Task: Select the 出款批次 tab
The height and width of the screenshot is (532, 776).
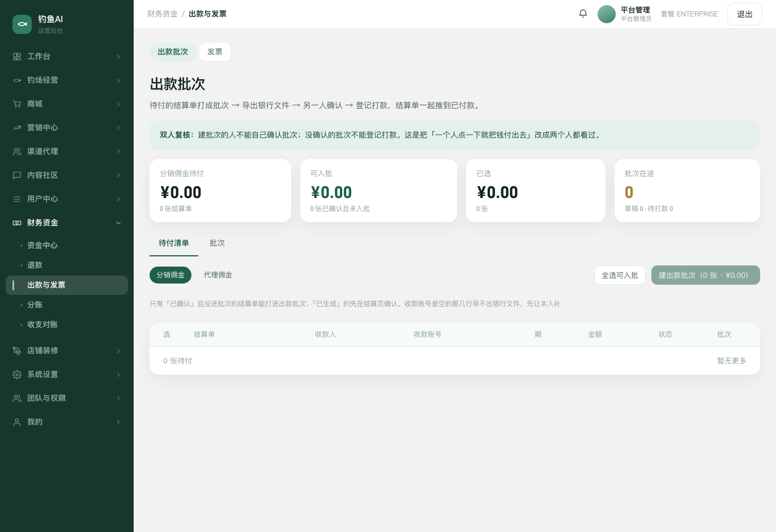Action: click(173, 52)
